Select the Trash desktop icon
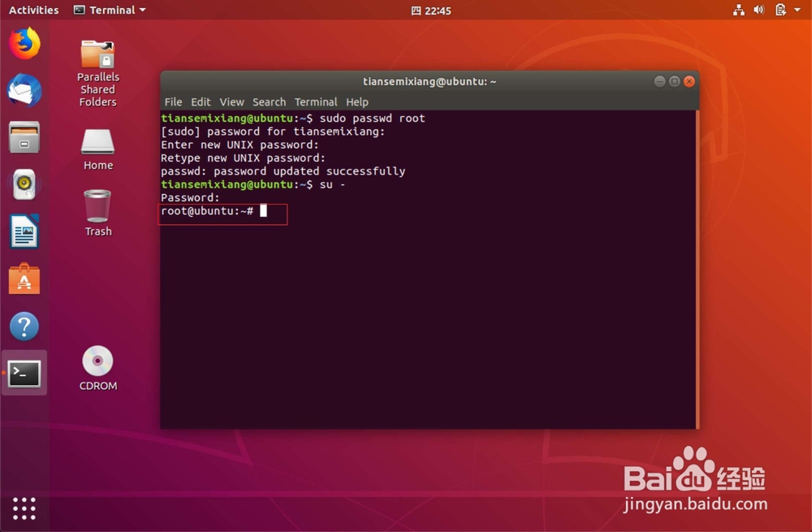This screenshot has height=532, width=812. point(98,213)
